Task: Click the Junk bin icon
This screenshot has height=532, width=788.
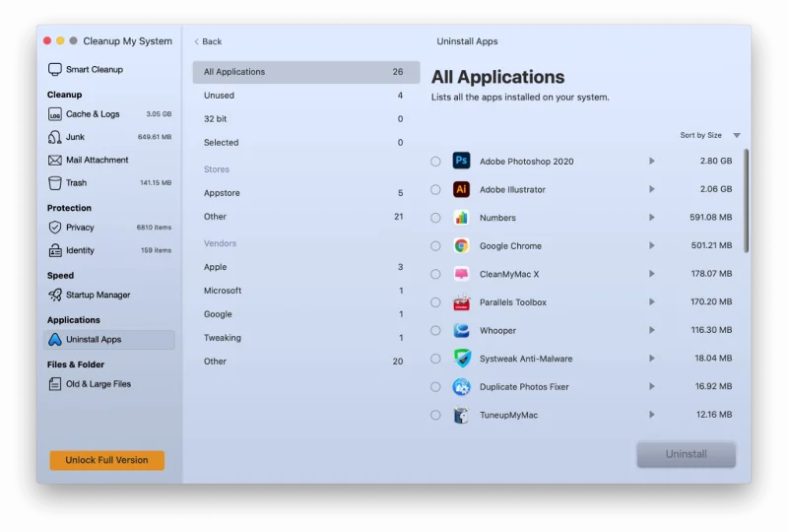Action: [55, 137]
